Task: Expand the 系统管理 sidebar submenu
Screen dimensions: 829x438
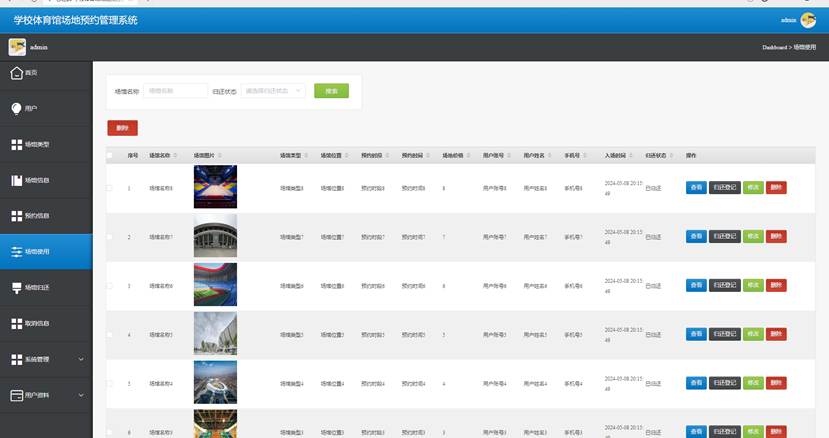Action: coord(81,360)
